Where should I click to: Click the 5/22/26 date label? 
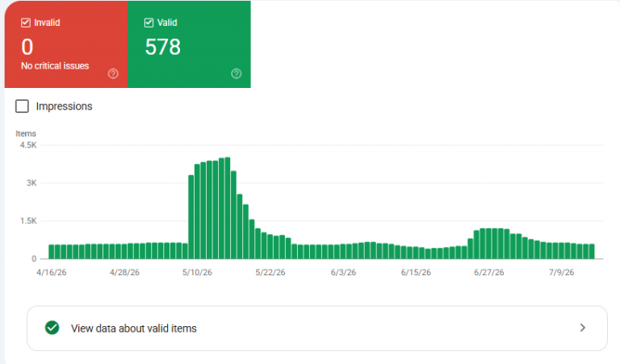point(270,272)
